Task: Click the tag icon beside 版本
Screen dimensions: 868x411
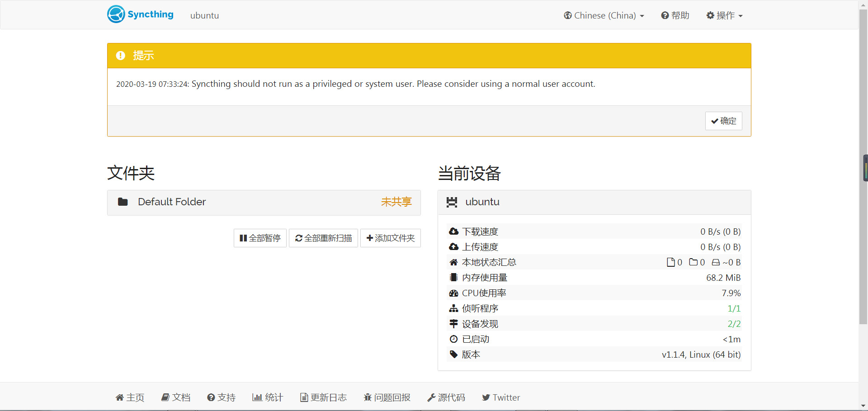Action: click(453, 354)
